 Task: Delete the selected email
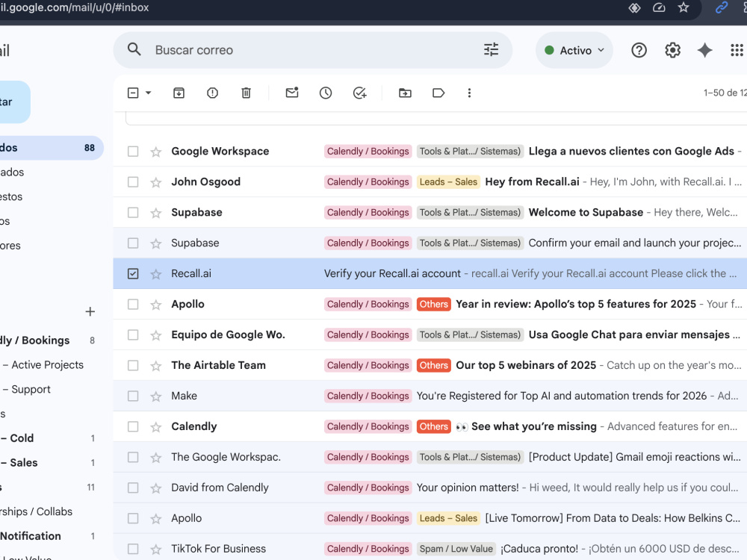click(x=246, y=93)
